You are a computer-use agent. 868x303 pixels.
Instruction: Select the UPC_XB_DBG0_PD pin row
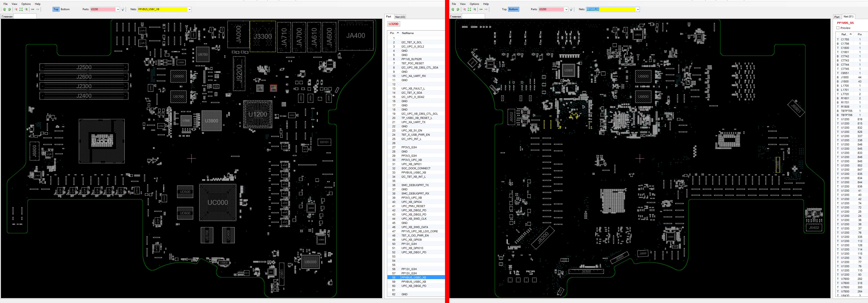click(x=416, y=286)
